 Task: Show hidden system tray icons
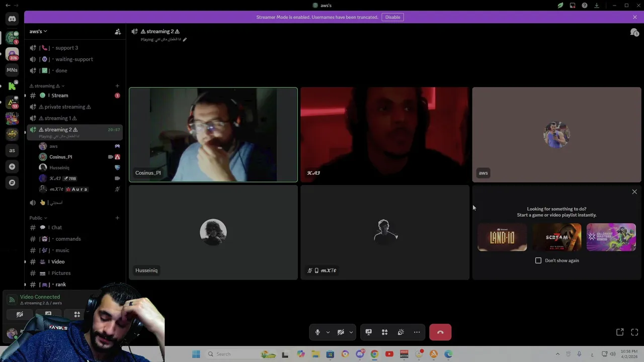557,354
